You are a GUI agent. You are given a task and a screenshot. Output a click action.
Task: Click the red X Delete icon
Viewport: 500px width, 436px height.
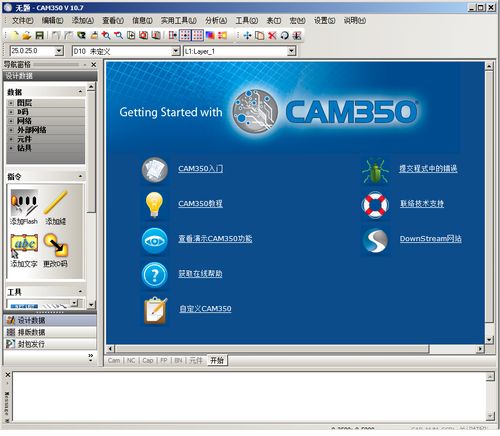pos(272,35)
